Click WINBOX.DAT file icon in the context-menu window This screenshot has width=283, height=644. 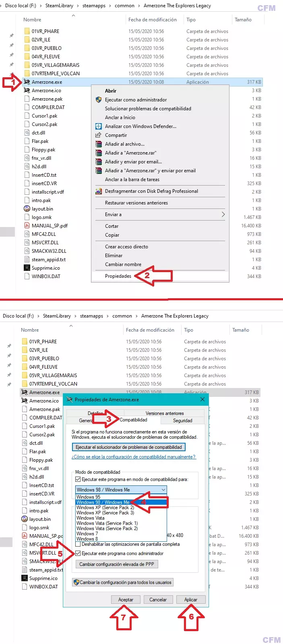point(27,276)
